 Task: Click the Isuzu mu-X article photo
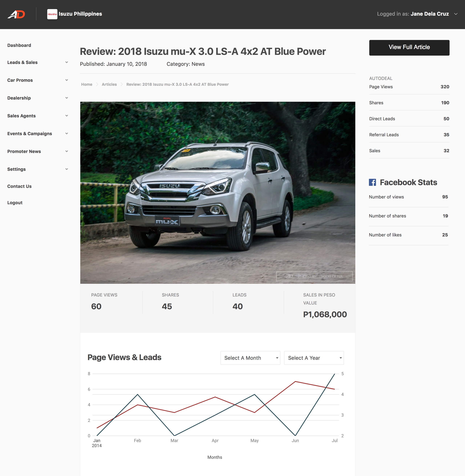click(218, 193)
